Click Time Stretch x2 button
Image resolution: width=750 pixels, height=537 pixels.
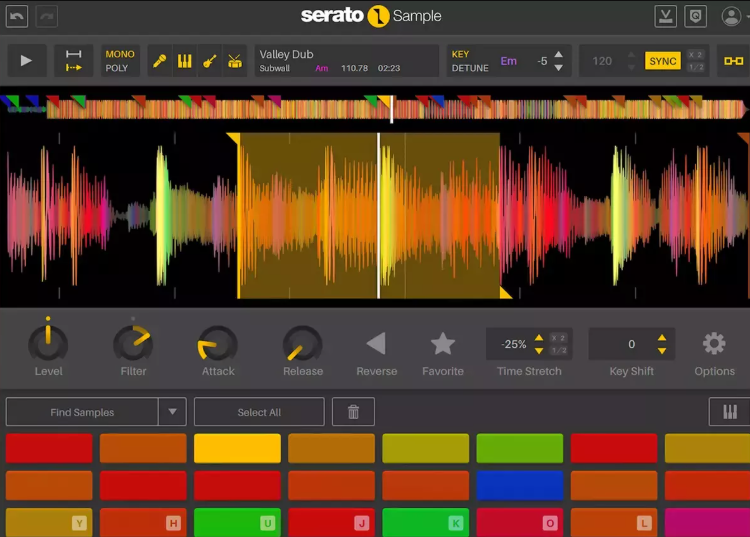pyautogui.click(x=558, y=338)
